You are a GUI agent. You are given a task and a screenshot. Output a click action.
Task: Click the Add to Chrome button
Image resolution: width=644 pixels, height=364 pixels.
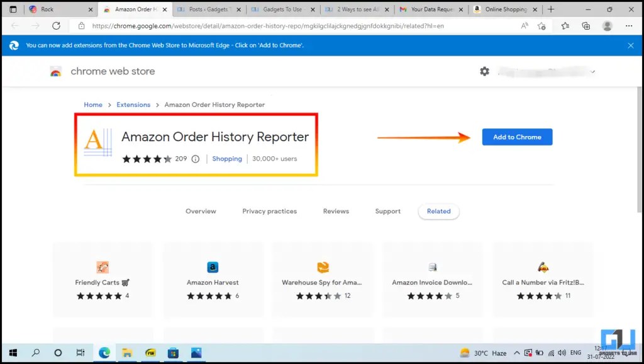coord(517,137)
